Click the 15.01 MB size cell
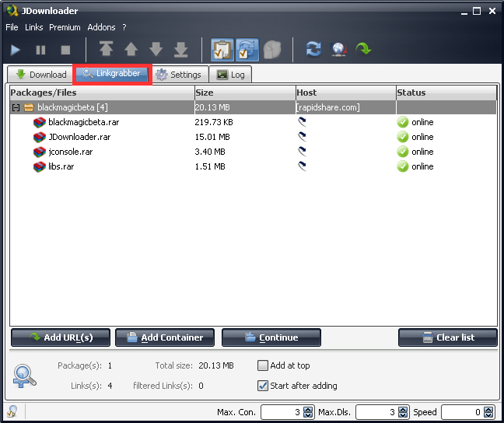The image size is (504, 423). (x=212, y=137)
